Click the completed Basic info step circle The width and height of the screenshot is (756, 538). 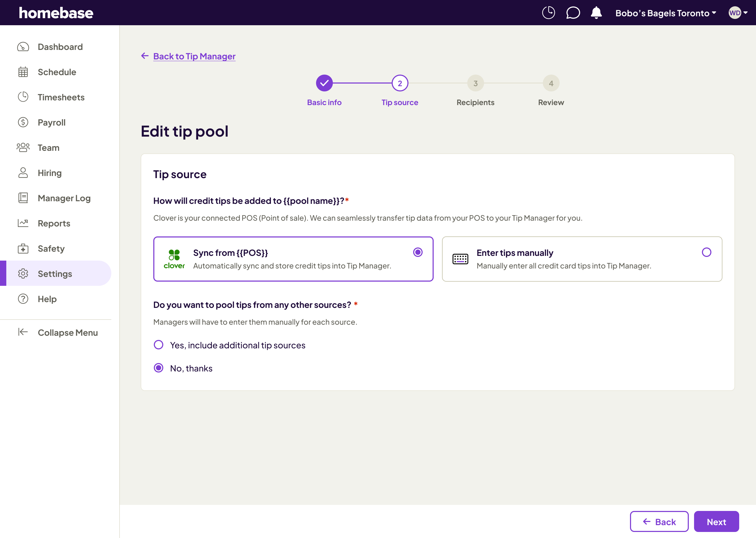pyautogui.click(x=324, y=83)
